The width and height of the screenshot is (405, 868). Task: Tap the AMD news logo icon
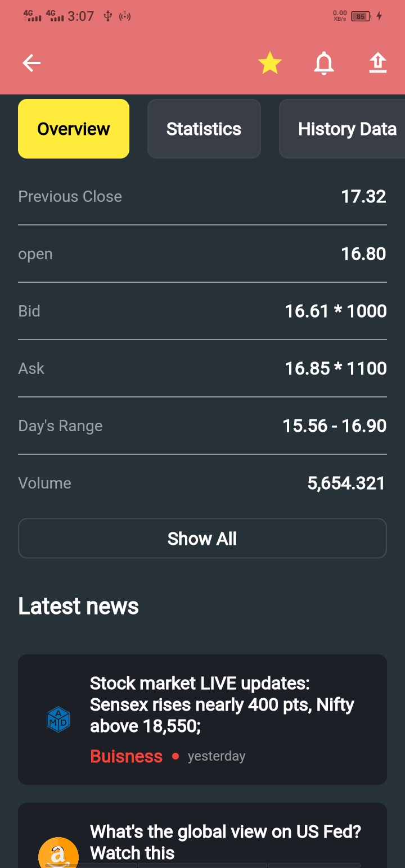tap(58, 720)
